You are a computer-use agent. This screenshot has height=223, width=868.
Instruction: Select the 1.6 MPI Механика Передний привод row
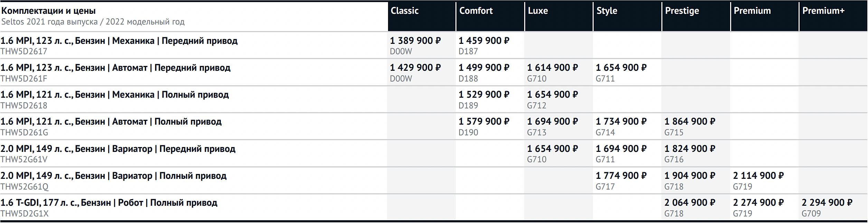[x=119, y=41]
